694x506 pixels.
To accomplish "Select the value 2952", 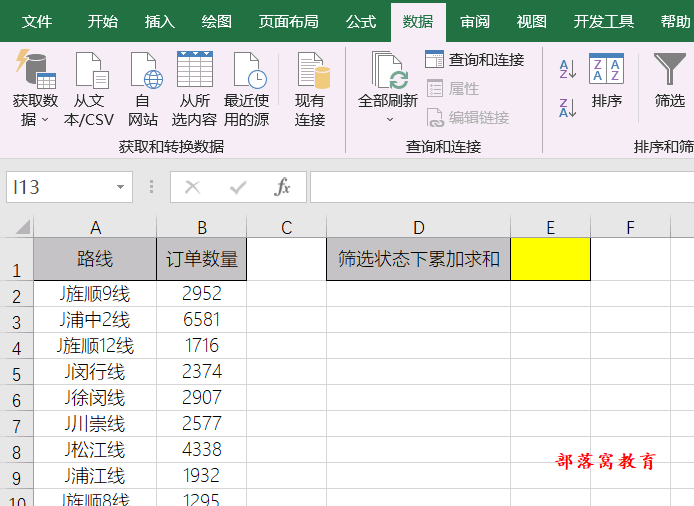I will tap(202, 294).
